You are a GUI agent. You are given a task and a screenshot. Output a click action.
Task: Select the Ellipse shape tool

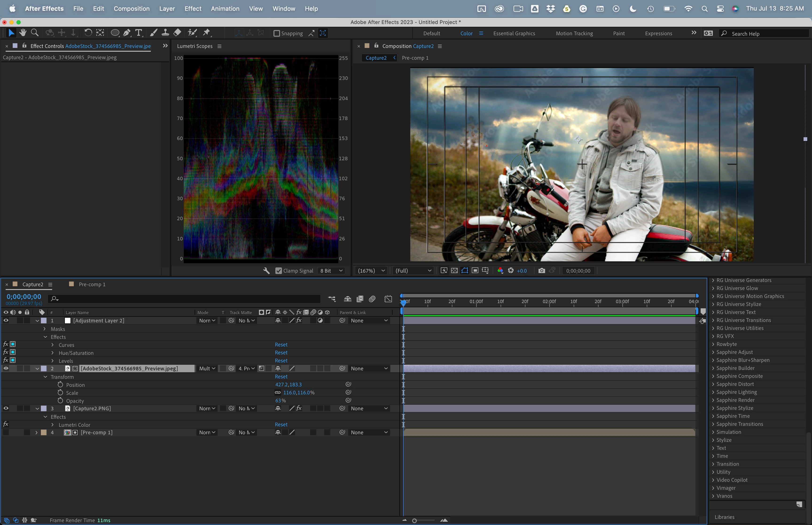[x=115, y=33]
